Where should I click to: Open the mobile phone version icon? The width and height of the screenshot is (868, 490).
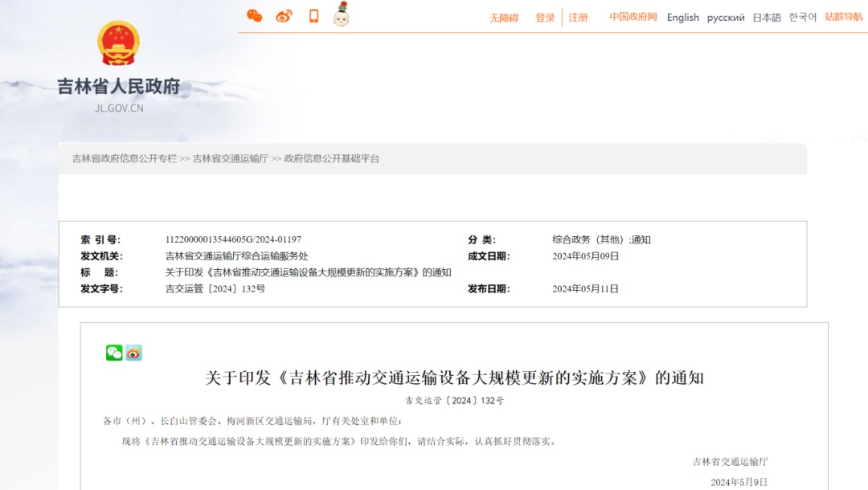coord(314,16)
